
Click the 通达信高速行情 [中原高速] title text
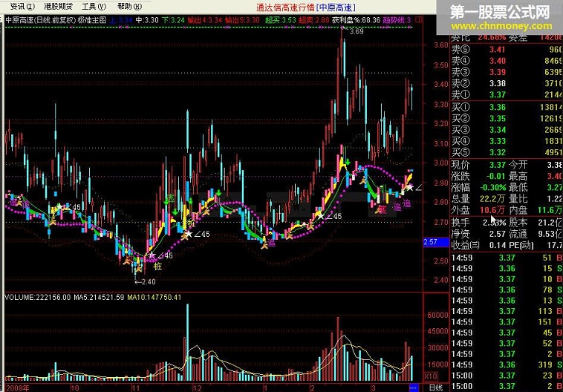[x=306, y=7]
